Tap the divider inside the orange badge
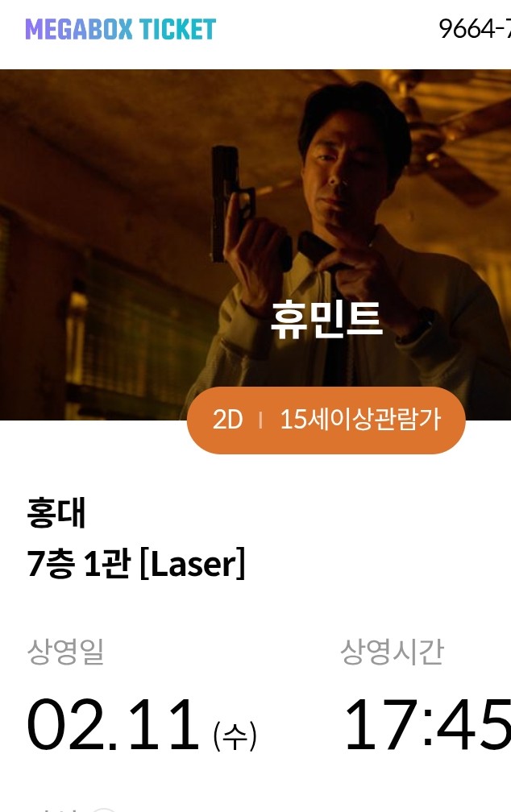Viewport: 511px width, 812px height. point(260,420)
